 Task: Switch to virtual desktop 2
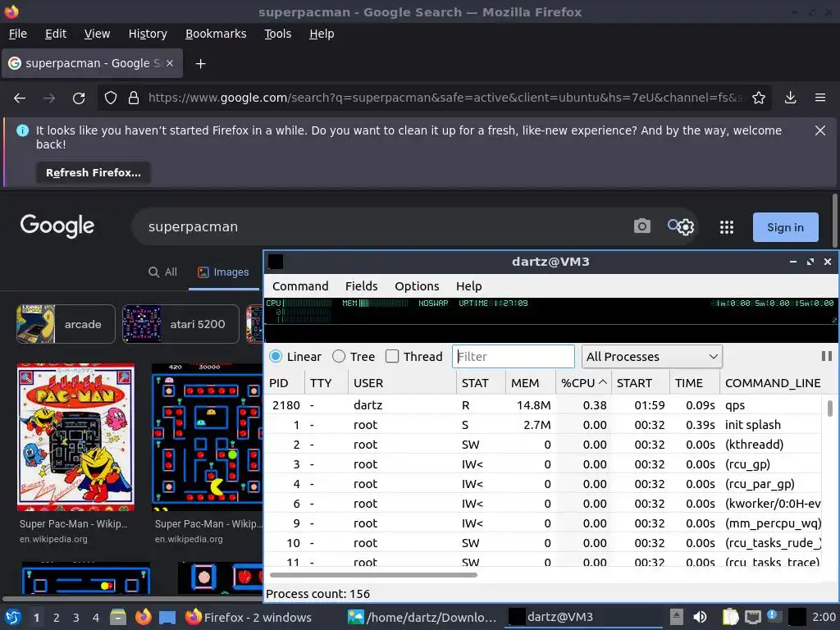pyautogui.click(x=57, y=618)
